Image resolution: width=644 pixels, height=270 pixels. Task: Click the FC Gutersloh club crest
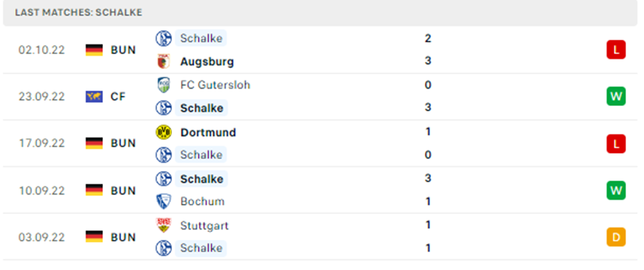[x=164, y=85]
